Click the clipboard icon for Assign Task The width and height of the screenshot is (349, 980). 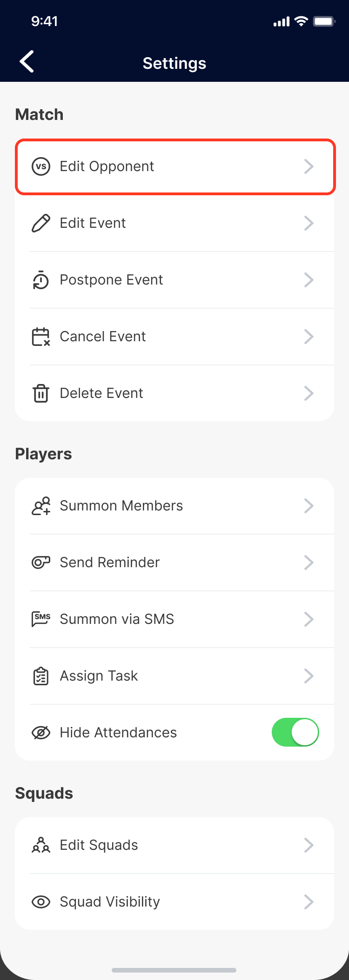tap(41, 676)
